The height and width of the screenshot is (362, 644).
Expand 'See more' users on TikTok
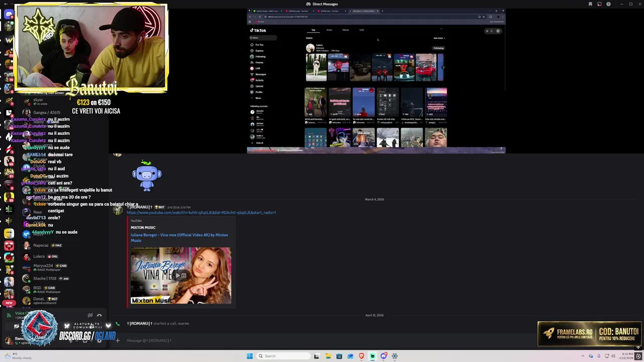pos(439,38)
